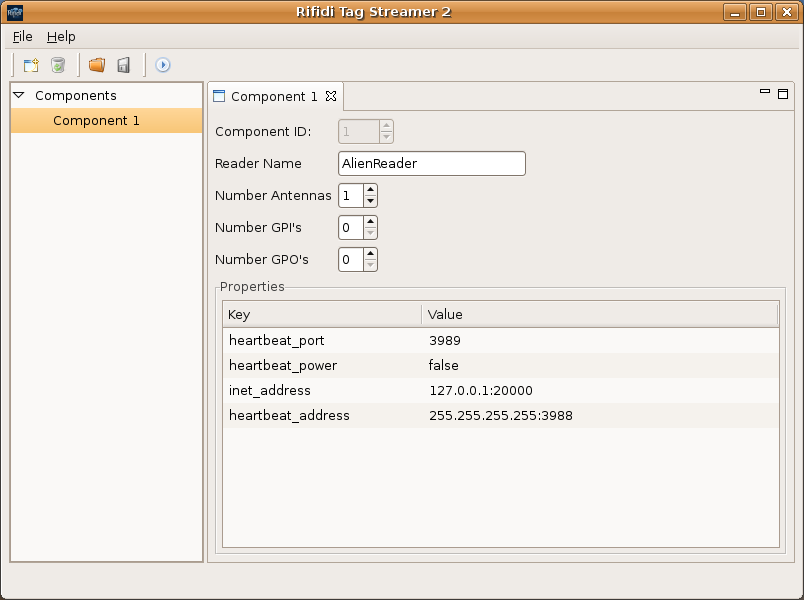Open the File menu
The image size is (804, 600).
22,37
